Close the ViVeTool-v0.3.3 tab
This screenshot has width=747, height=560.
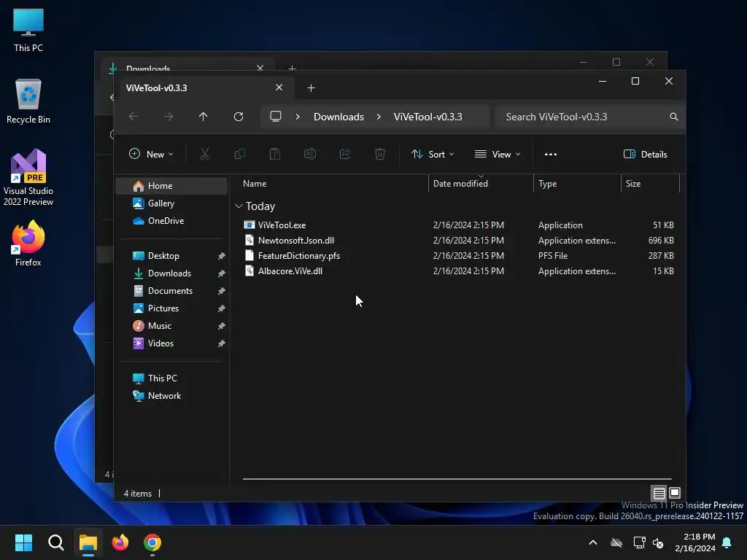[279, 87]
